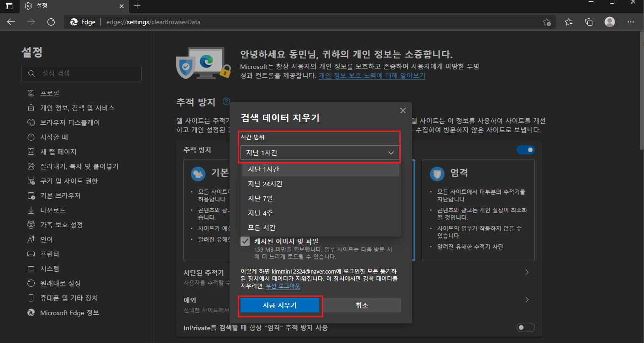
Task: Click the 휴대폰 및 기타 장치 icon
Action: pyautogui.click(x=31, y=298)
